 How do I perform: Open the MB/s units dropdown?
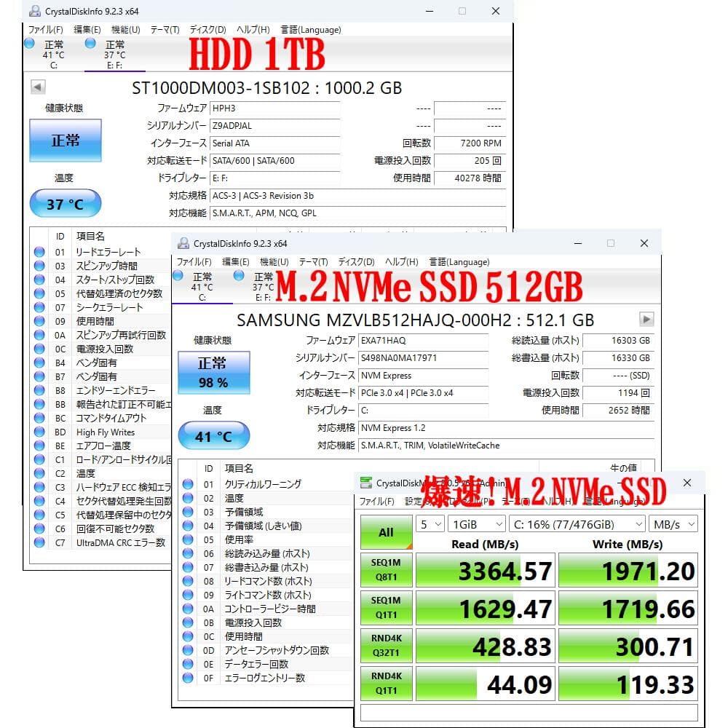pyautogui.click(x=673, y=523)
